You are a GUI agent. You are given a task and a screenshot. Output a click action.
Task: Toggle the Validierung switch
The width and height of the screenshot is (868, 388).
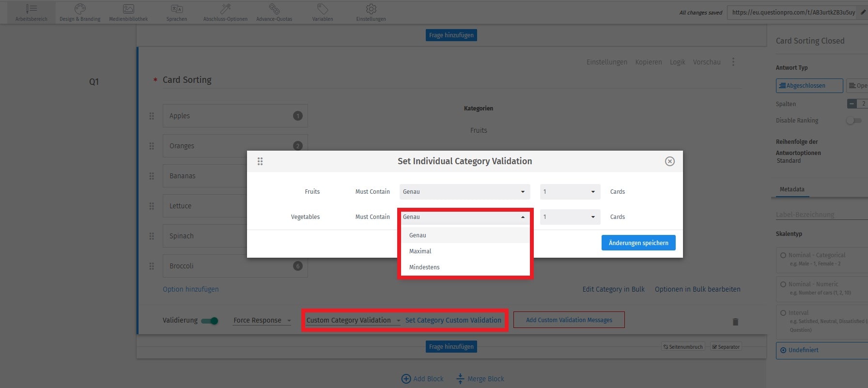[x=210, y=321]
